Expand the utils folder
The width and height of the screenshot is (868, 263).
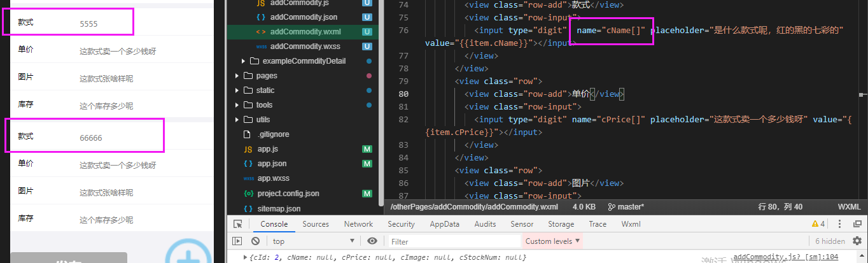click(237, 120)
